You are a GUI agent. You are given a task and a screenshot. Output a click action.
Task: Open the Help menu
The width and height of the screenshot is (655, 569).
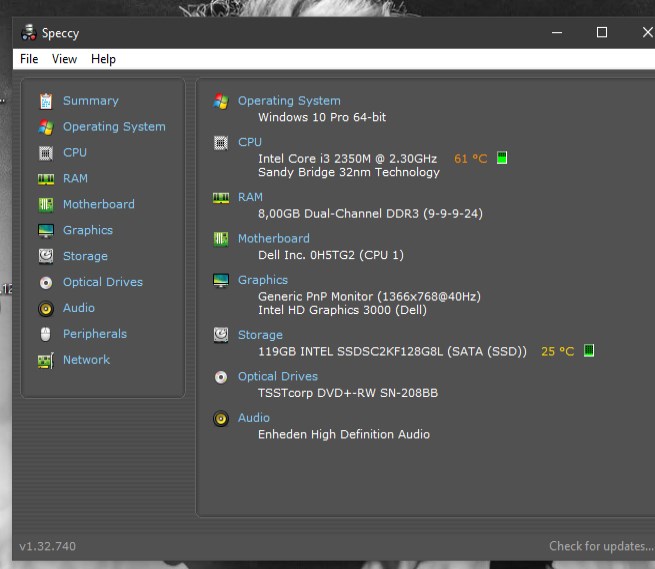point(103,59)
